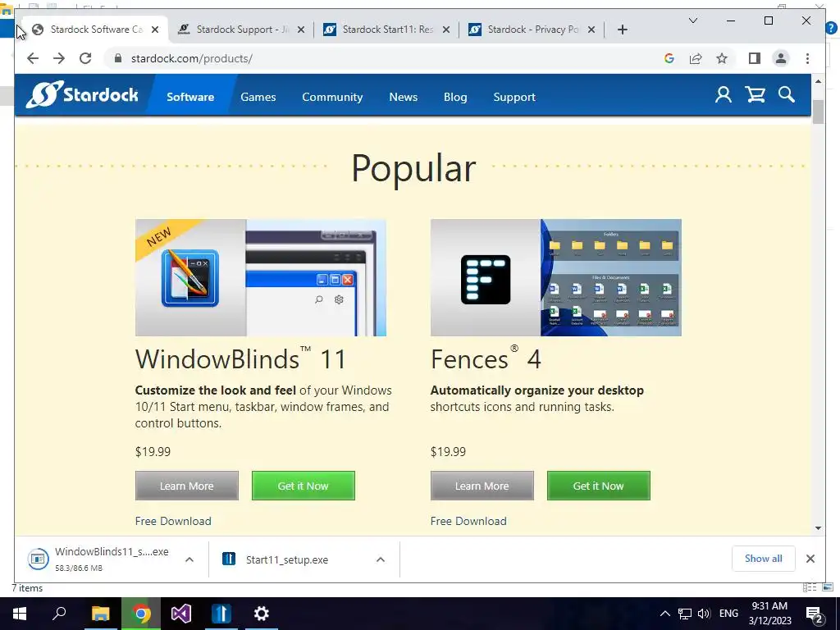Click the network tray icon
The image size is (840, 630).
click(x=685, y=614)
